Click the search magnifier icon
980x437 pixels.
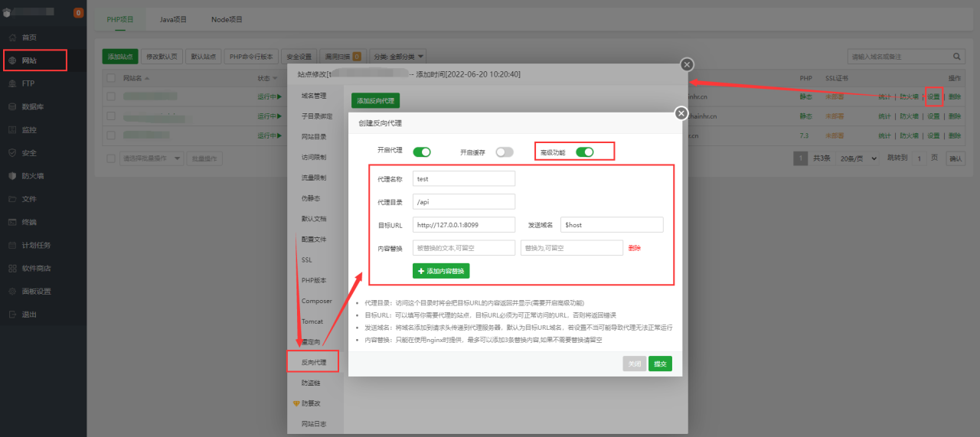(957, 57)
